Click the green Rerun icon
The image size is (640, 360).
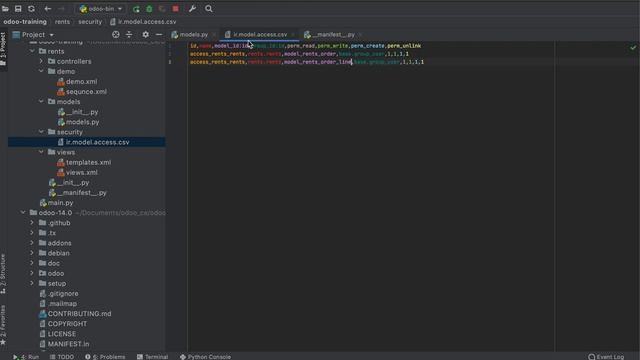136,9
